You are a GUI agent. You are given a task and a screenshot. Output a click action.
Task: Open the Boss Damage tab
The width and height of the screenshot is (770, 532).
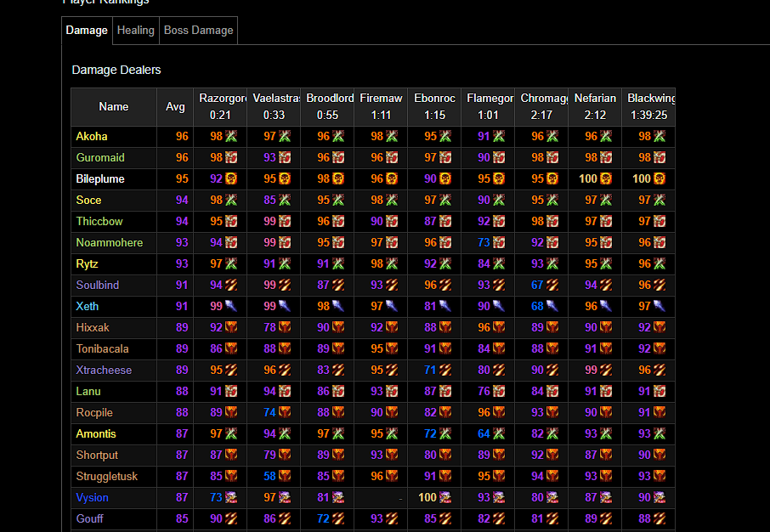pos(197,30)
